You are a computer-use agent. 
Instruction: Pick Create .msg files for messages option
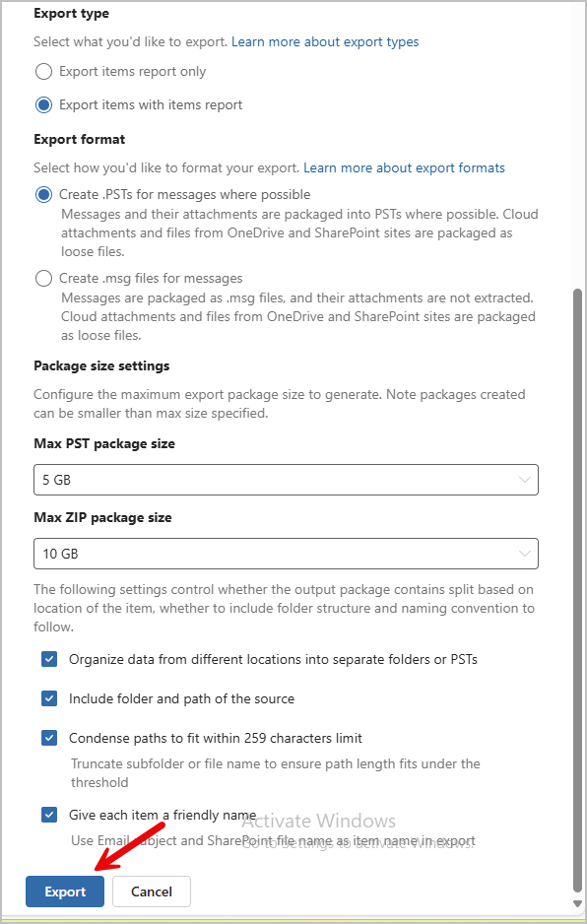43,278
